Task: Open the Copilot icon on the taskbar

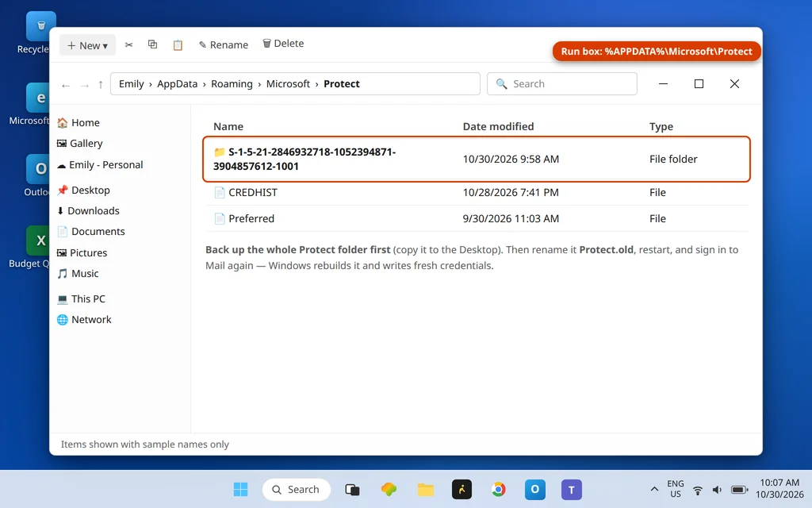Action: [x=389, y=489]
